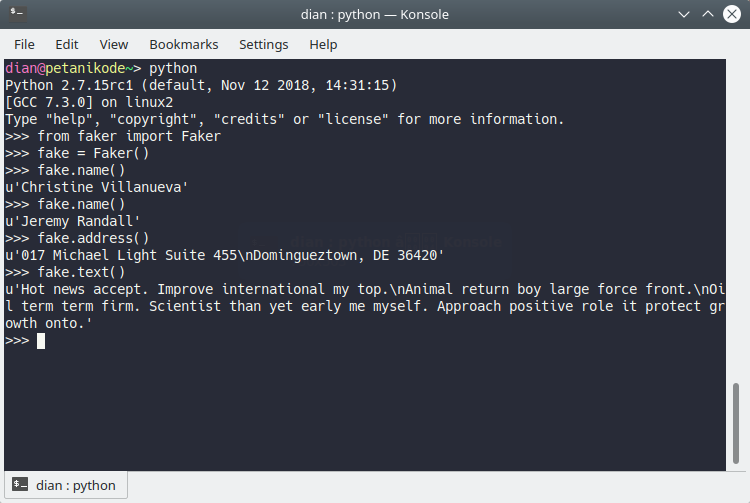Click the Konsole window icon in title bar
Screen dimensions: 750x503
pos(17,15)
